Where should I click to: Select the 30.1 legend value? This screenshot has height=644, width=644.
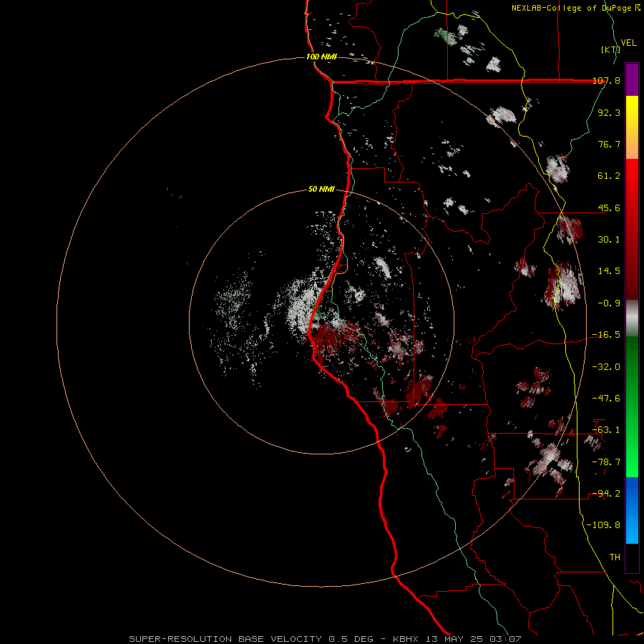click(609, 240)
